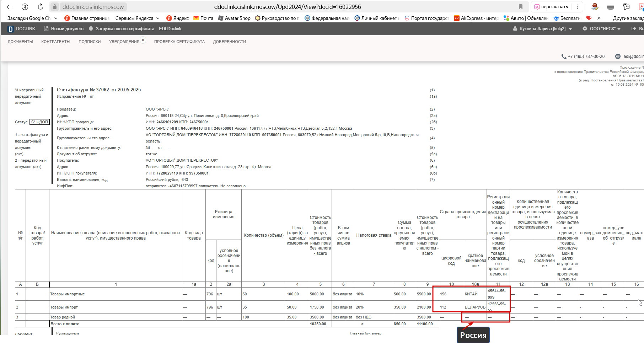Switch to the КОНТРАГЕНТЫ tab
644x343 pixels.
pyautogui.click(x=56, y=42)
